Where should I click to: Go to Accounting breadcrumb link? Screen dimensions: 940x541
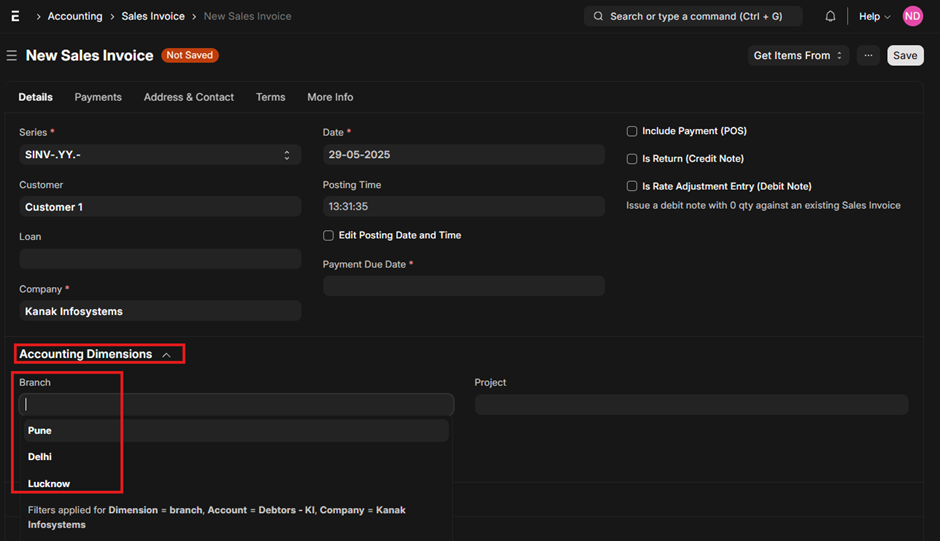click(x=75, y=16)
